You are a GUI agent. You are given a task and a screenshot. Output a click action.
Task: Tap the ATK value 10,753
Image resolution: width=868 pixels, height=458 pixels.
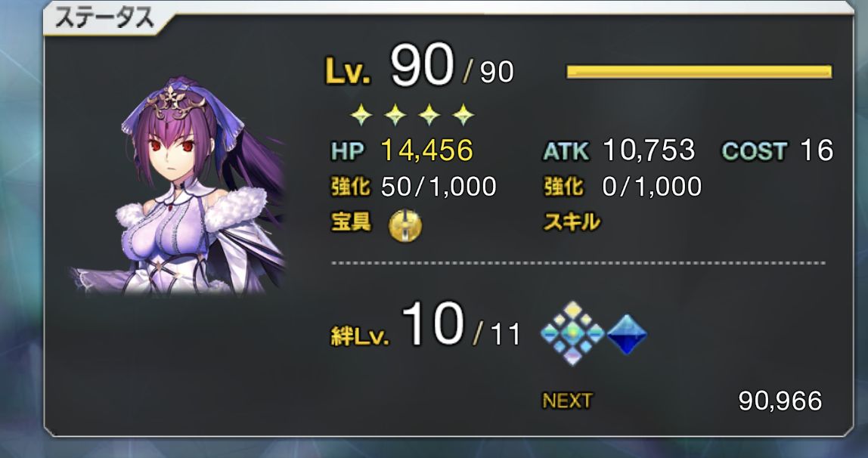(x=649, y=150)
